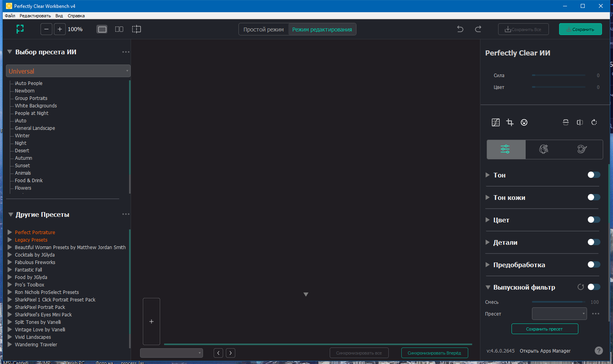
Task: Zoom out with the minus button
Action: pos(46,29)
